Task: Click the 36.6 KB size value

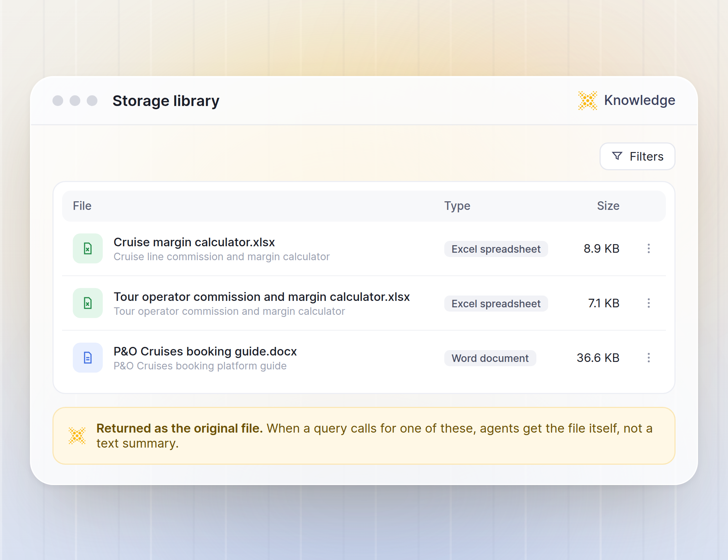Action: click(x=598, y=358)
